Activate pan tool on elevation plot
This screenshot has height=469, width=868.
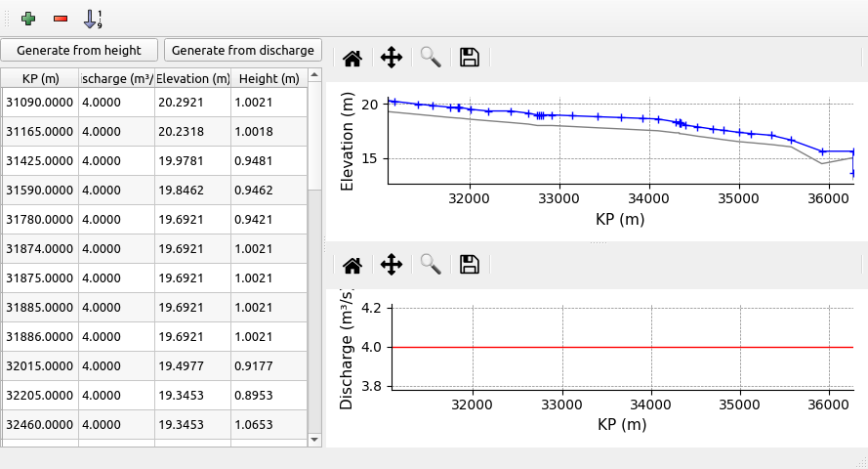coord(392,58)
